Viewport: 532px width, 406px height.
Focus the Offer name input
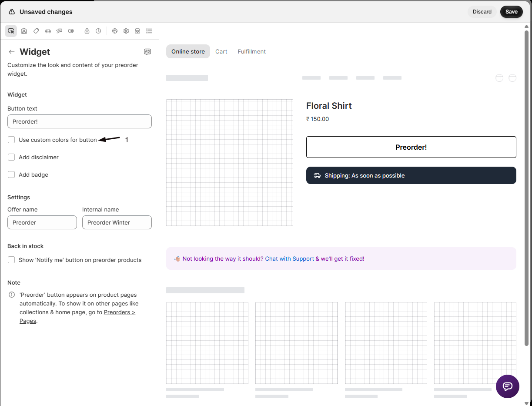point(42,222)
